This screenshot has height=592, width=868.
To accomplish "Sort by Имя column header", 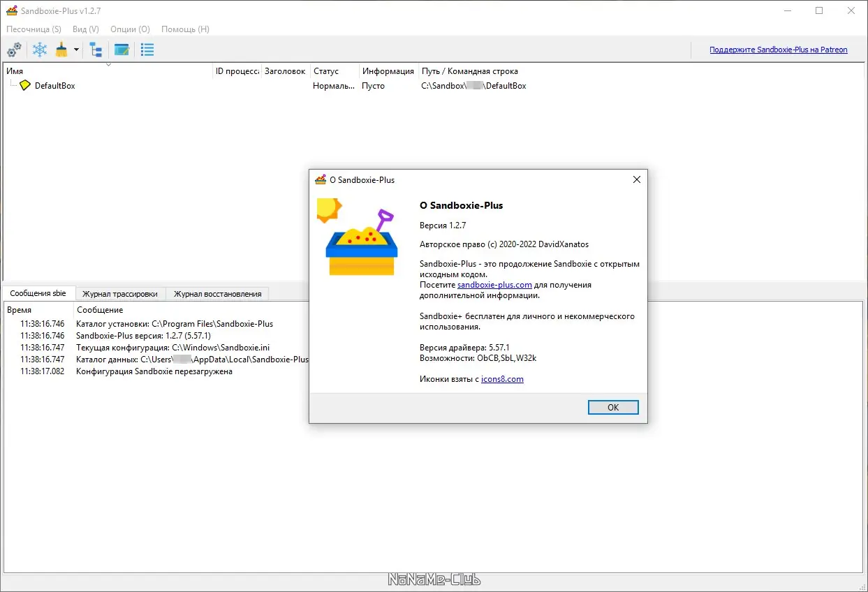I will coord(108,71).
